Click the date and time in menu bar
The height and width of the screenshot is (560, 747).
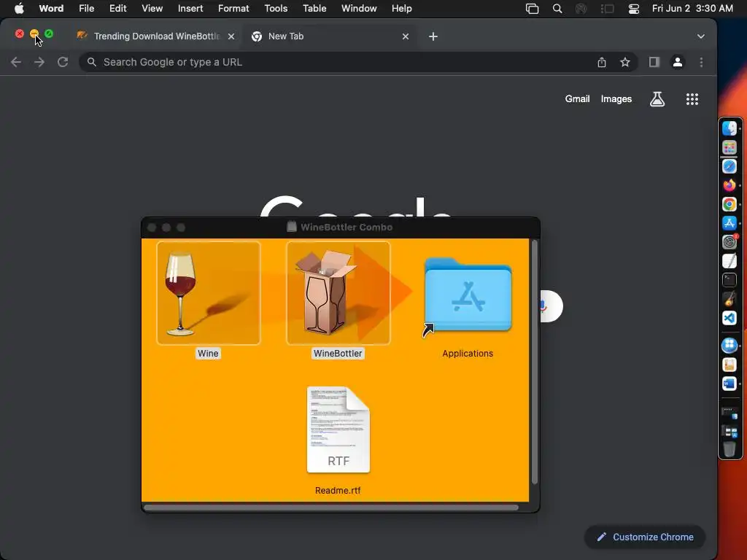coord(692,9)
